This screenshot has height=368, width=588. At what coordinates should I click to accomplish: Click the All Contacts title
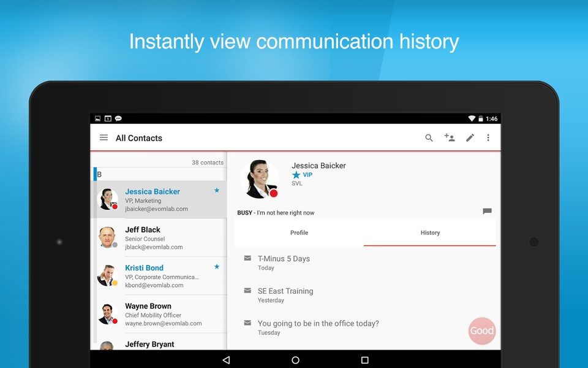click(x=139, y=138)
